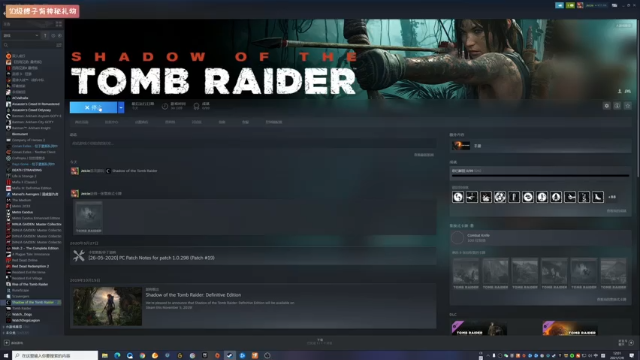The image size is (640, 360).
Task: Open advanced filter icon beside search
Action: pos(59,45)
